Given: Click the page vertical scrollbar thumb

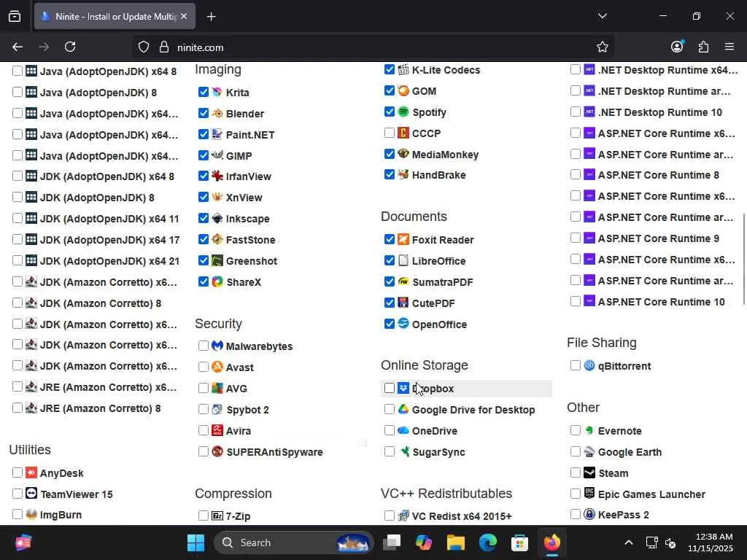Looking at the screenshot, I should point(743,260).
